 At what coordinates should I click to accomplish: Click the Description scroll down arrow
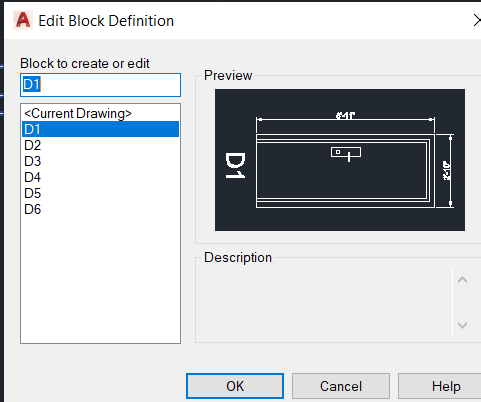pyautogui.click(x=462, y=325)
